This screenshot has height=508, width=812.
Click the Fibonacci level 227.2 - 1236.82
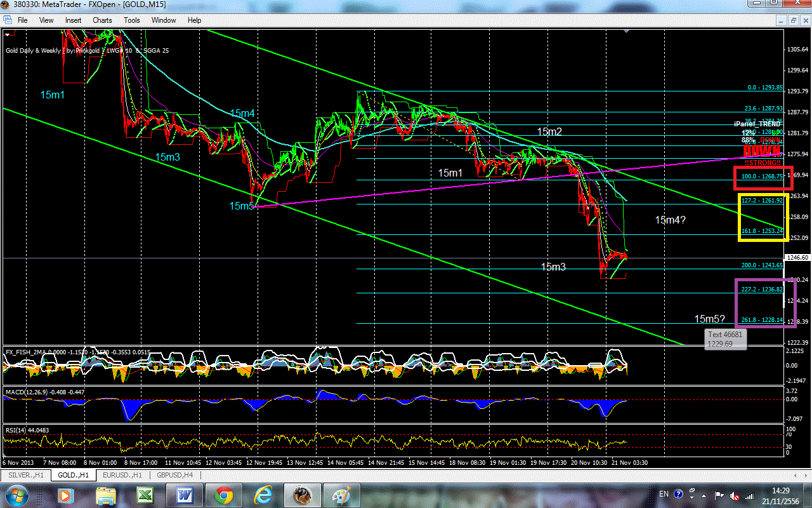coord(763,290)
